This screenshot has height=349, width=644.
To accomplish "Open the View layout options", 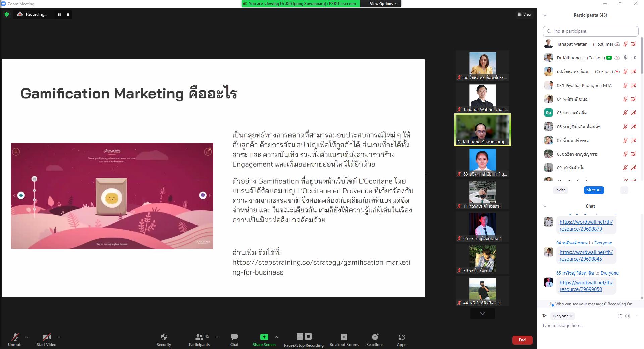I will pyautogui.click(x=524, y=14).
